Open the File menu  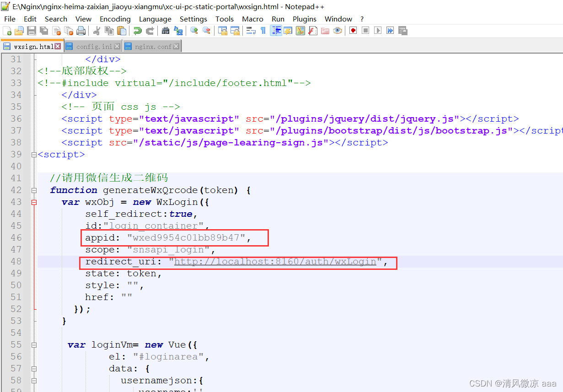click(10, 19)
